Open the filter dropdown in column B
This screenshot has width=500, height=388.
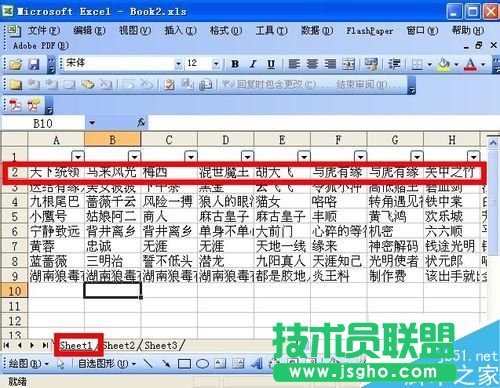coord(134,156)
